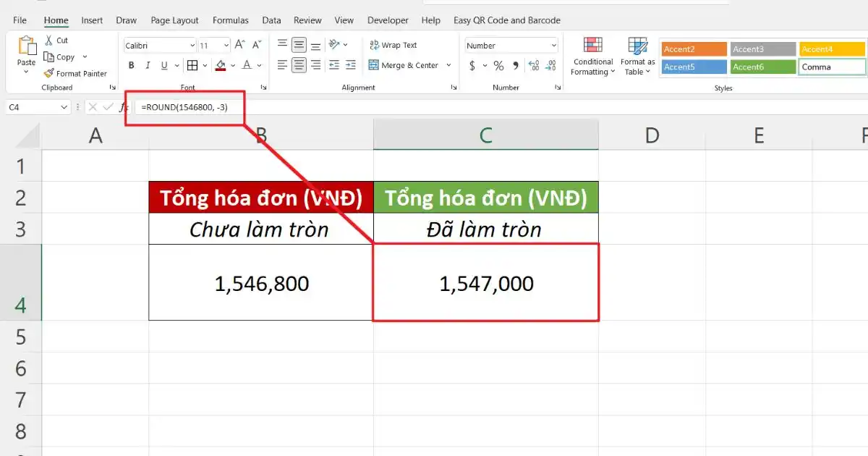Apply the Fill Color paint bucket
This screenshot has height=456, width=868.
point(221,65)
